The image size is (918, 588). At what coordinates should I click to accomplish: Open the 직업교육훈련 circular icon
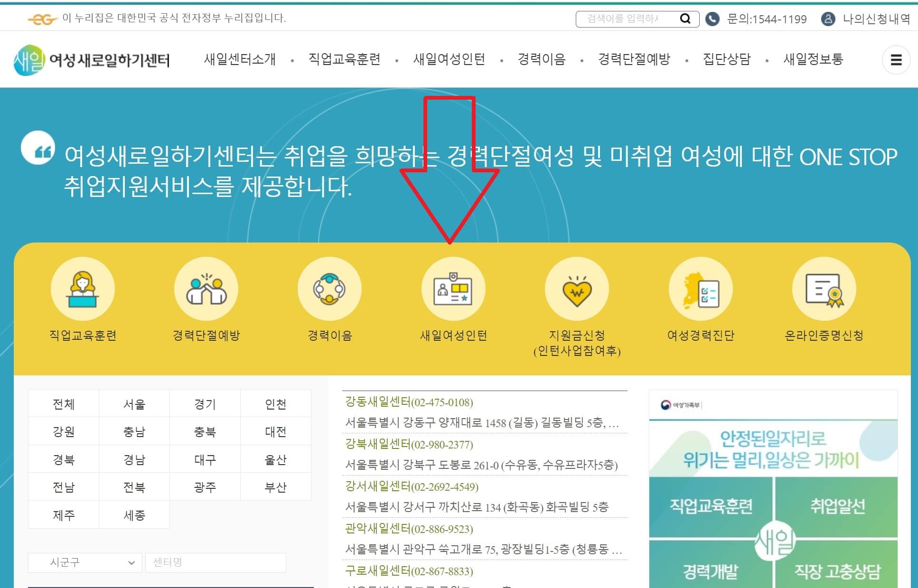click(82, 288)
